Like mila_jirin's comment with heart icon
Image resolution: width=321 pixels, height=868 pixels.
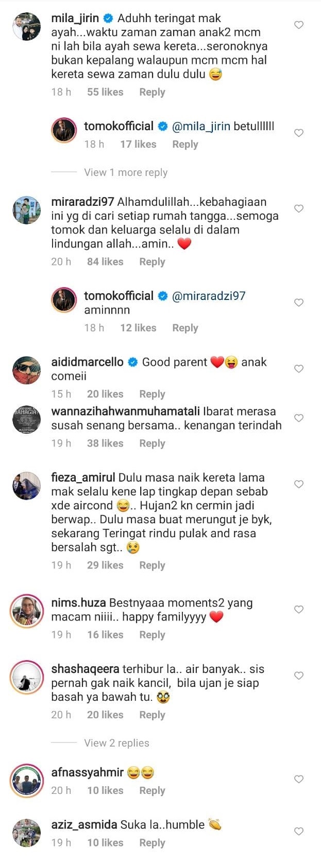pos(299,25)
